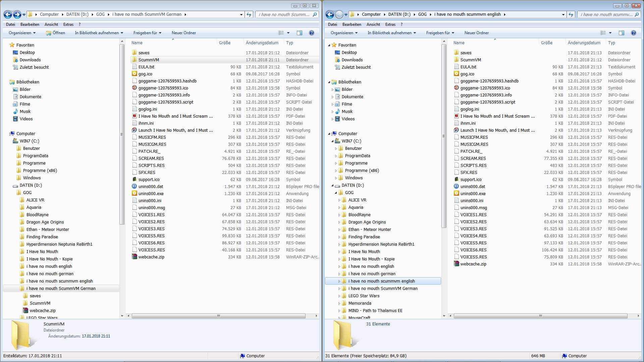Select VOICES3.RES in the left file list

(x=152, y=229)
